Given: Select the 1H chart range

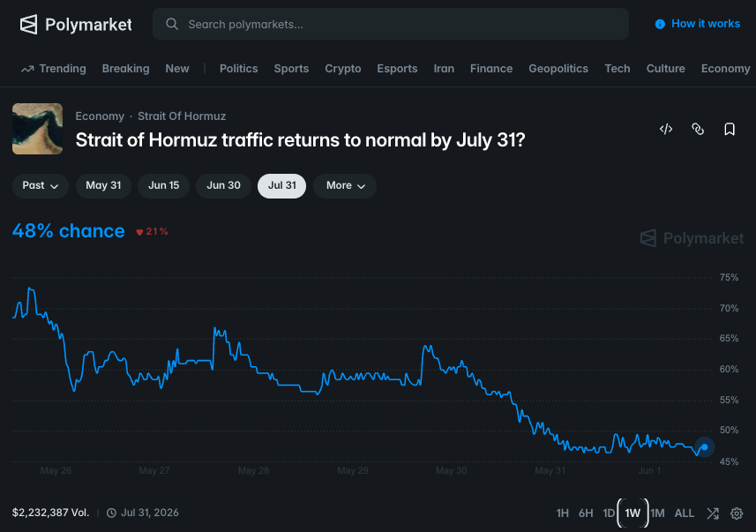Looking at the screenshot, I should 562,513.
